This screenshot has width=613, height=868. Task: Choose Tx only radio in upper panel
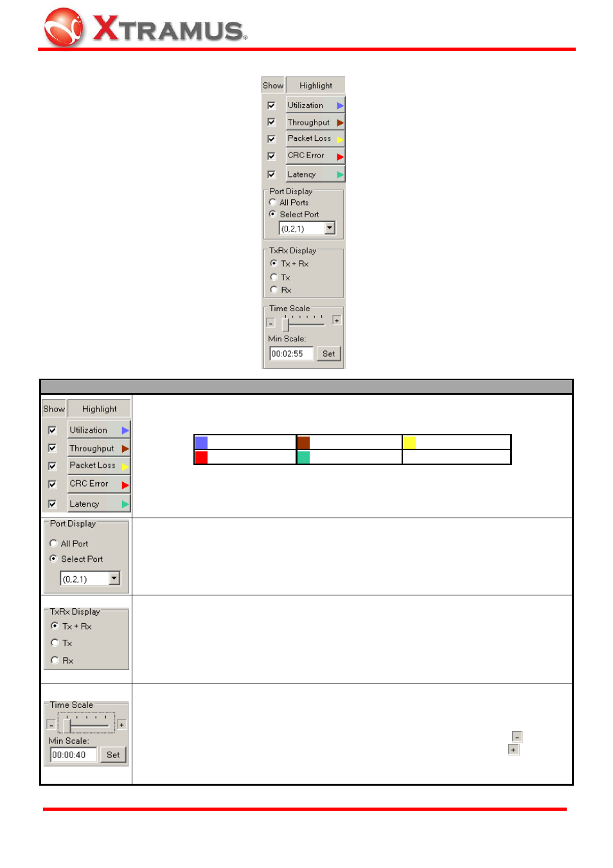274,277
